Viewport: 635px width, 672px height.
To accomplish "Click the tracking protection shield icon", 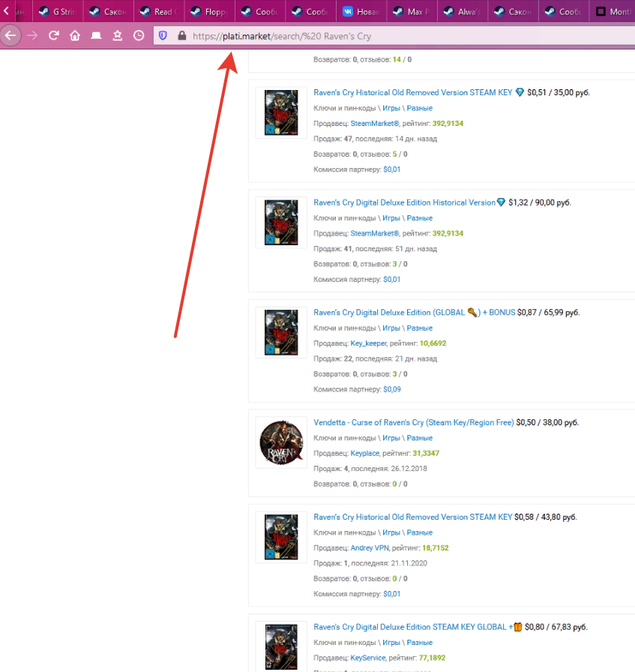I will [x=163, y=35].
